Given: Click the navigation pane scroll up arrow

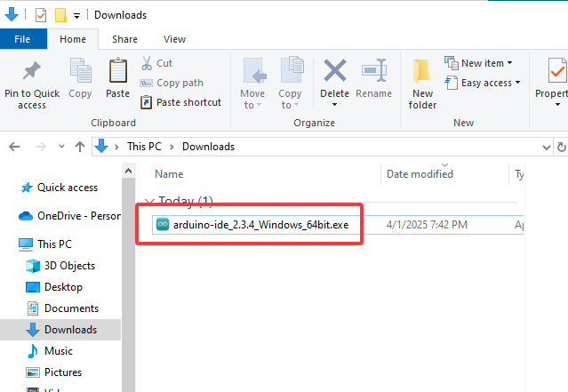Looking at the screenshot, I should pos(128,171).
